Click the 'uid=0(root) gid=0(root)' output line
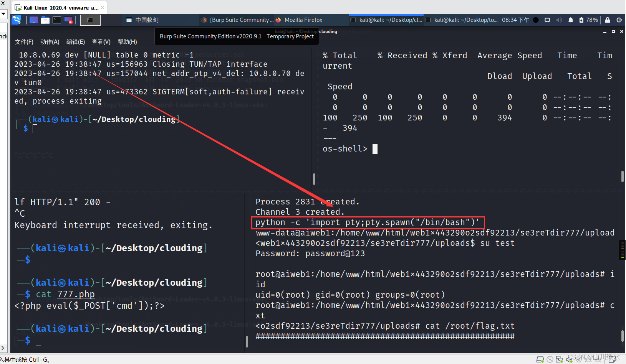Viewport: 626px width, 364px height. click(350, 295)
